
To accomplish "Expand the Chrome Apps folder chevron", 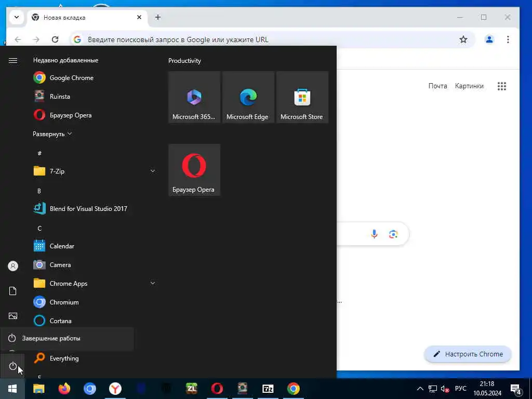I will coord(153,283).
